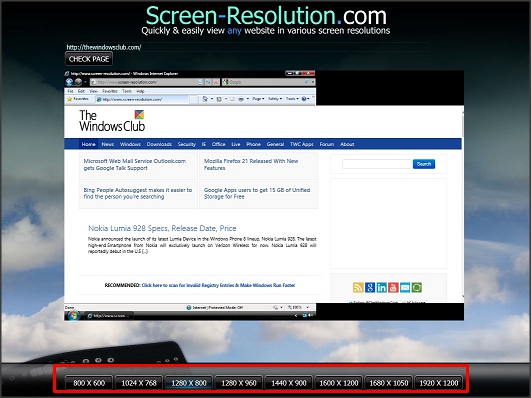Click the website URL input field
The height and width of the screenshot is (398, 531).
pyautogui.click(x=247, y=47)
